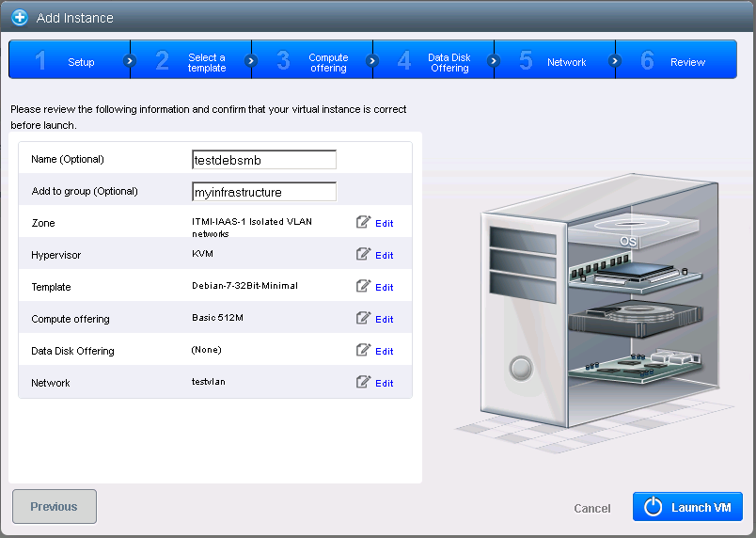The height and width of the screenshot is (538, 756).
Task: Click the Edit link for Network row
Action: click(x=384, y=383)
